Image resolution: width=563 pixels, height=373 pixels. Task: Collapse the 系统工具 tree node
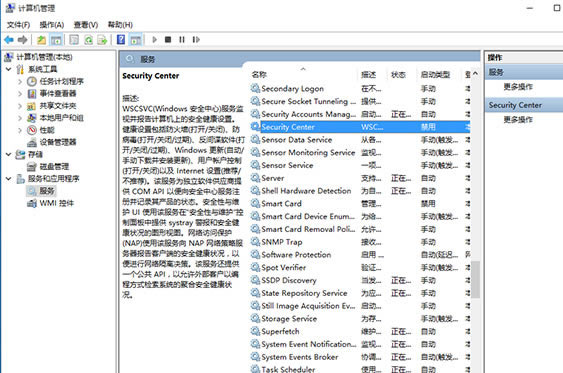(9, 69)
